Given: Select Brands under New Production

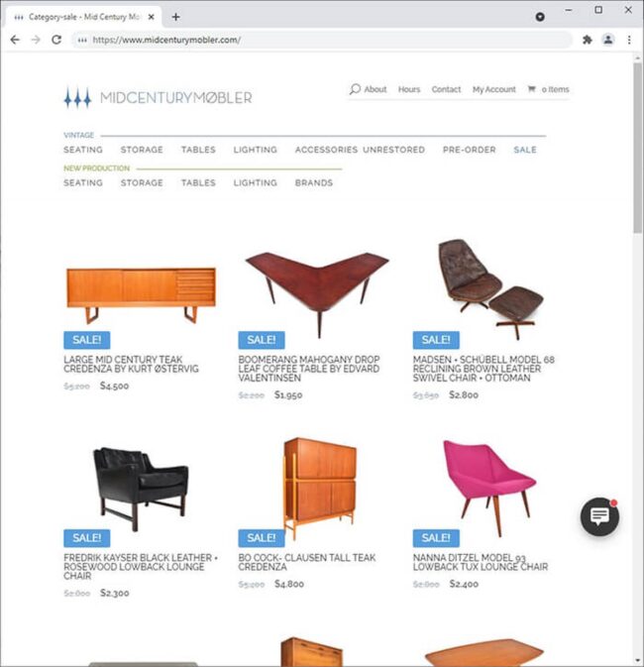Looking at the screenshot, I should [314, 183].
